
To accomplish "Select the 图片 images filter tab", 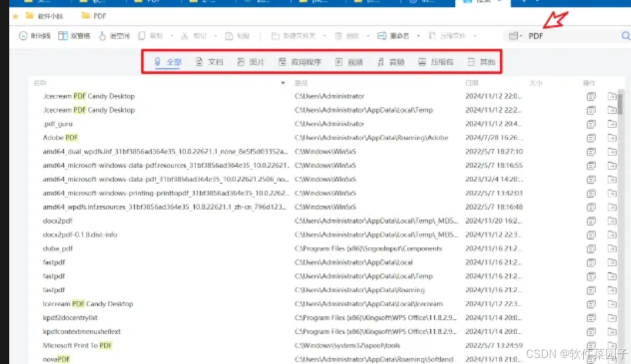I will click(251, 62).
